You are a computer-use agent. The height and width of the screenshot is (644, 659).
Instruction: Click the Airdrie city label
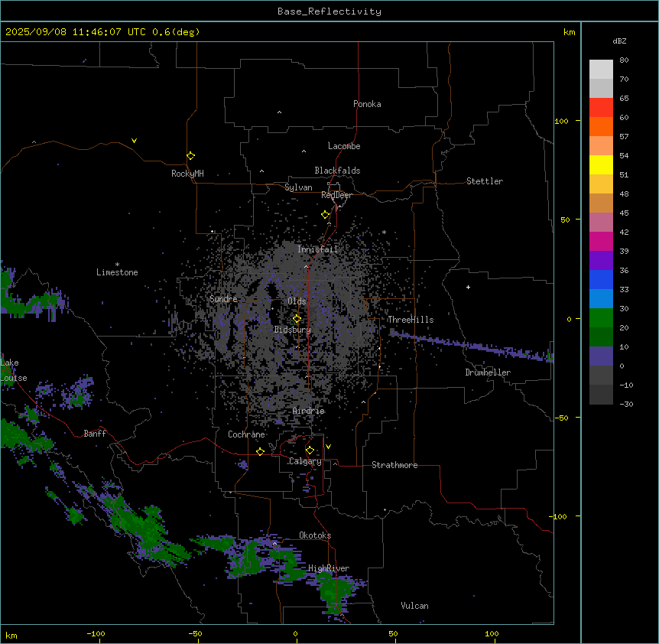(309, 411)
